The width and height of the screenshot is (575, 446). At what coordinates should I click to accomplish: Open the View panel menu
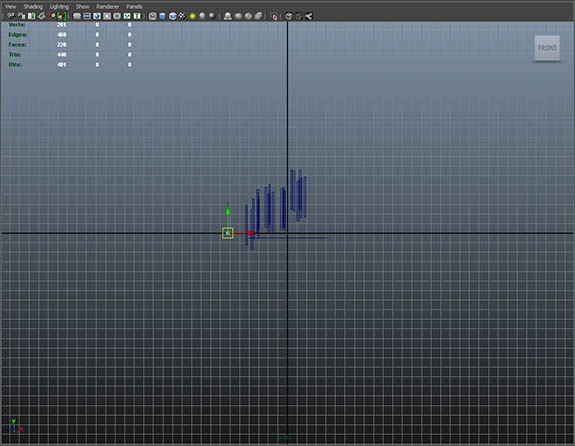click(x=11, y=6)
